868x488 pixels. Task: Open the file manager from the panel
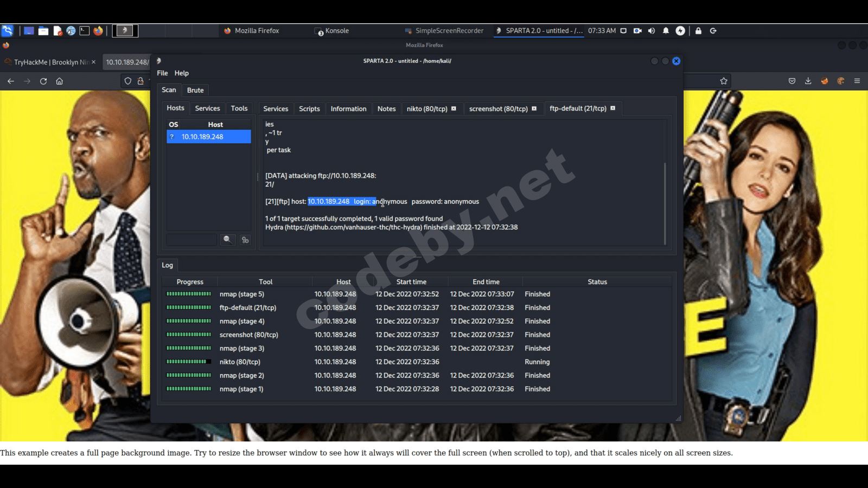tap(43, 31)
